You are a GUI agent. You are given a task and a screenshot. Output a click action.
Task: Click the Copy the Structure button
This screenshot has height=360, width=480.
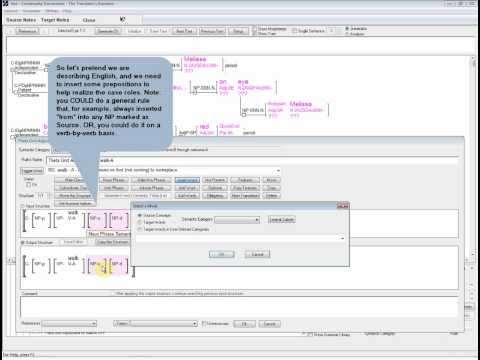tap(113, 242)
